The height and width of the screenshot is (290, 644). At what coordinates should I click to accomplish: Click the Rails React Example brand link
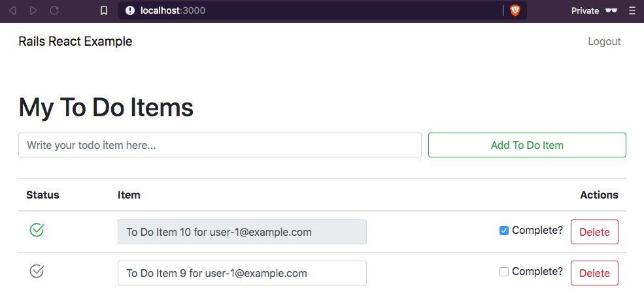click(x=75, y=41)
